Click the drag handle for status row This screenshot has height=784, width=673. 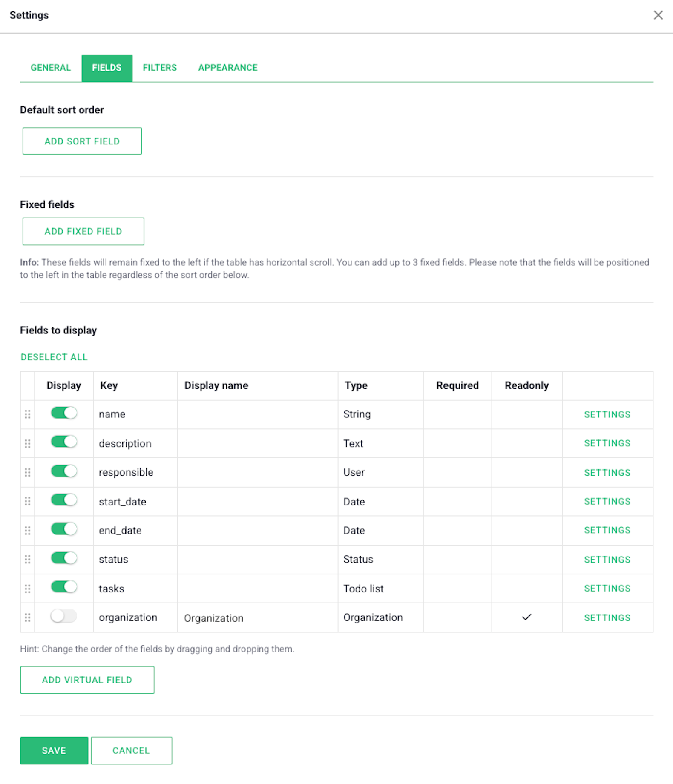pyautogui.click(x=28, y=559)
